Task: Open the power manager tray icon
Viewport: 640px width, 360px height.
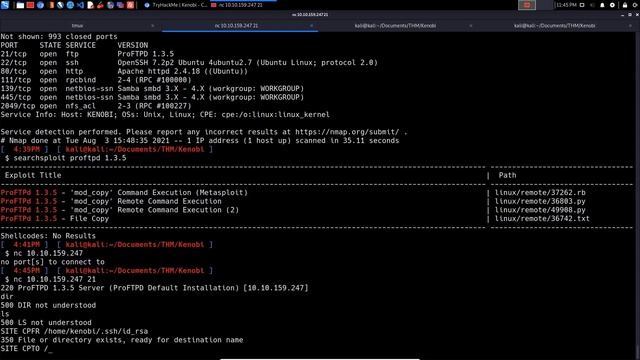Action: [612, 5]
